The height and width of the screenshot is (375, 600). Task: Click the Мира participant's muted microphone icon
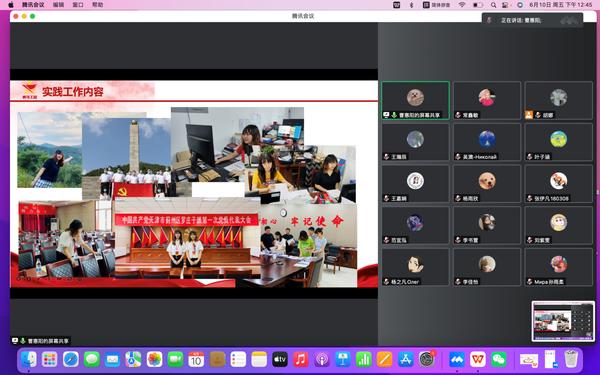point(530,282)
